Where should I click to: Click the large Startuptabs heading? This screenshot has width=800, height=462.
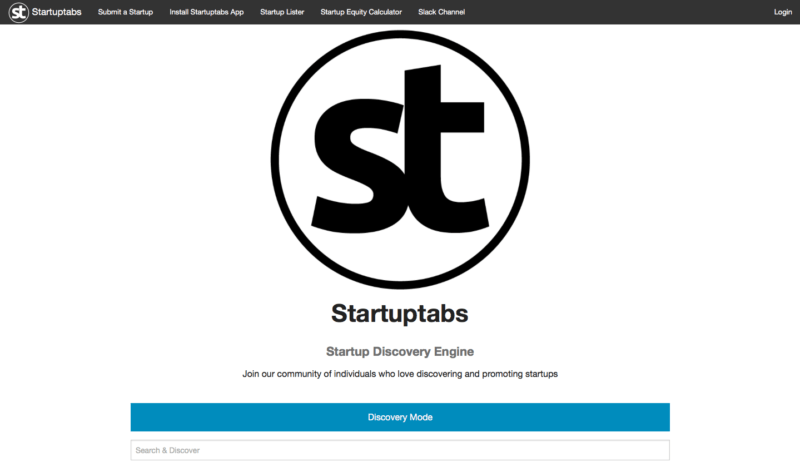click(x=400, y=313)
